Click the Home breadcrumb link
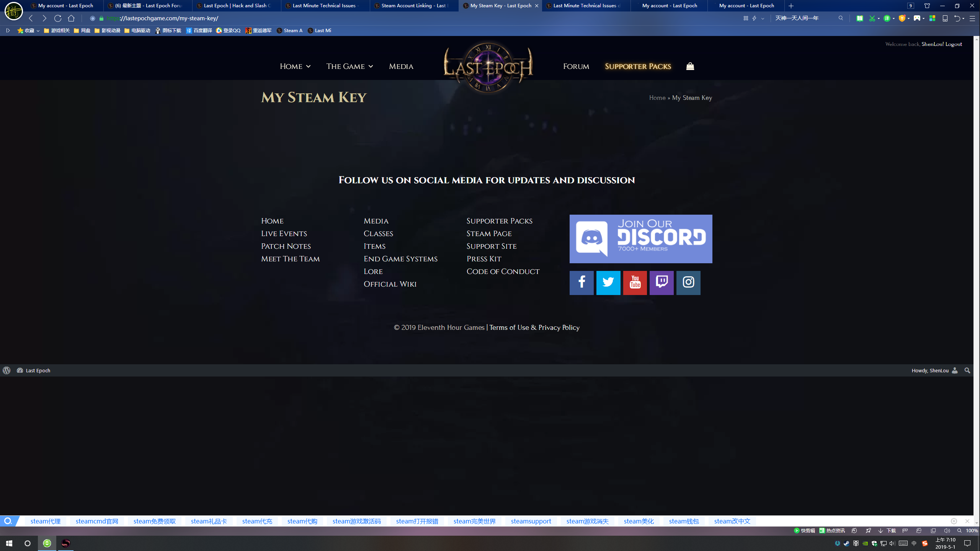The height and width of the screenshot is (551, 980). [x=657, y=98]
